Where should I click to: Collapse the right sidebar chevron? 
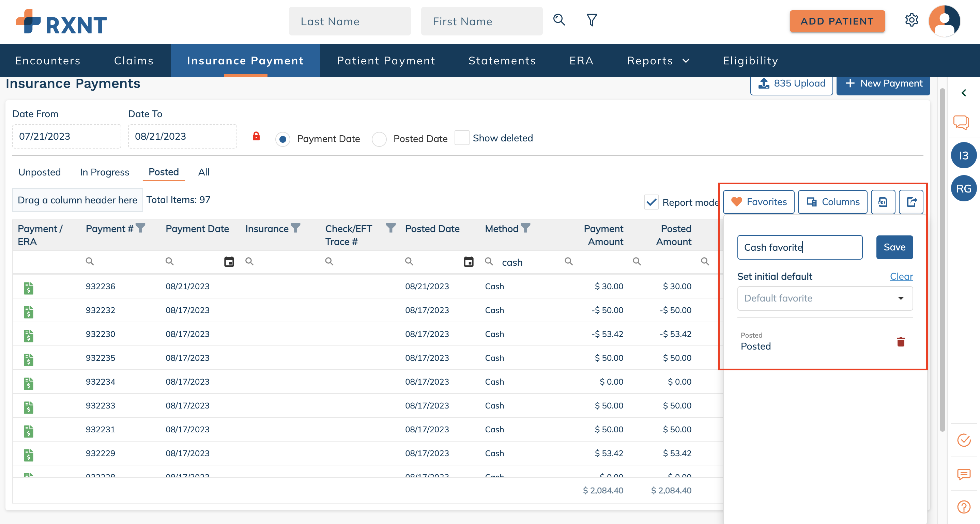tap(964, 93)
